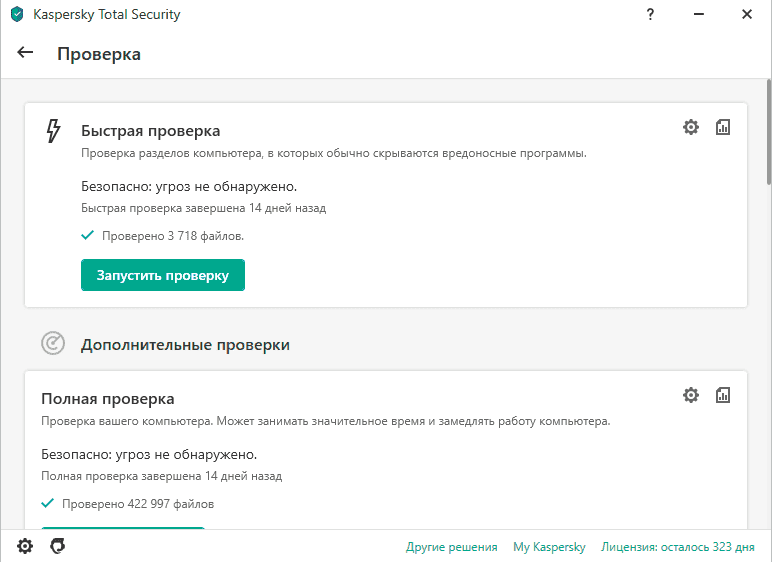Open the Другие решения link
Viewport: 772px width, 562px height.
click(451, 547)
